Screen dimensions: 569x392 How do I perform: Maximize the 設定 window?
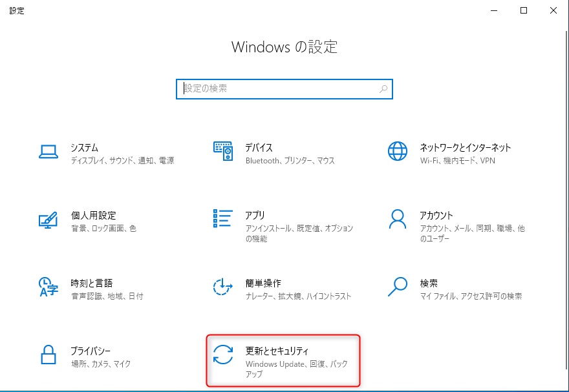(x=524, y=10)
